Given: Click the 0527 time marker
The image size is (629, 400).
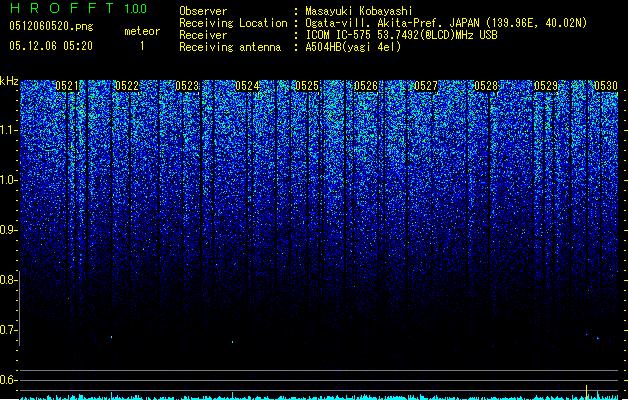Looking at the screenshot, I should pos(426,86).
